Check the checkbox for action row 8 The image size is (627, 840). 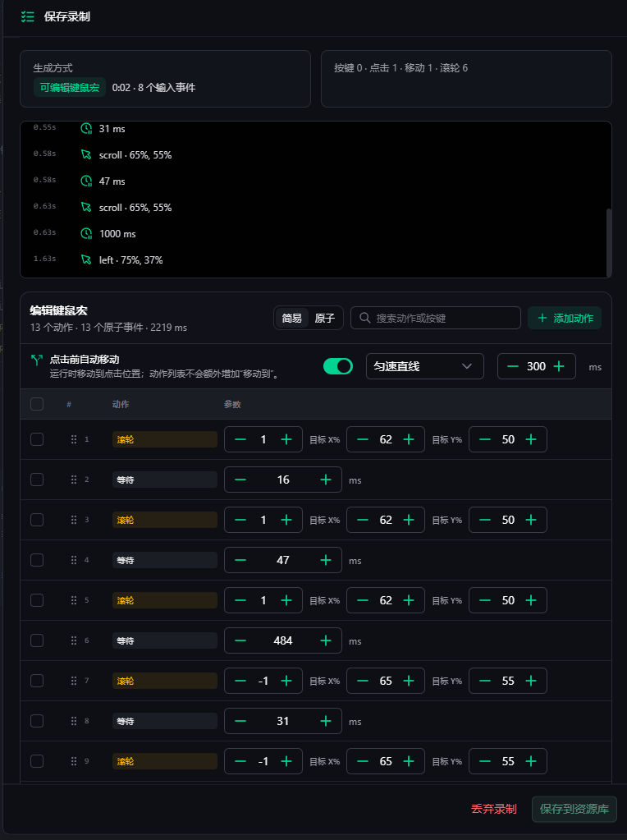pyautogui.click(x=37, y=721)
